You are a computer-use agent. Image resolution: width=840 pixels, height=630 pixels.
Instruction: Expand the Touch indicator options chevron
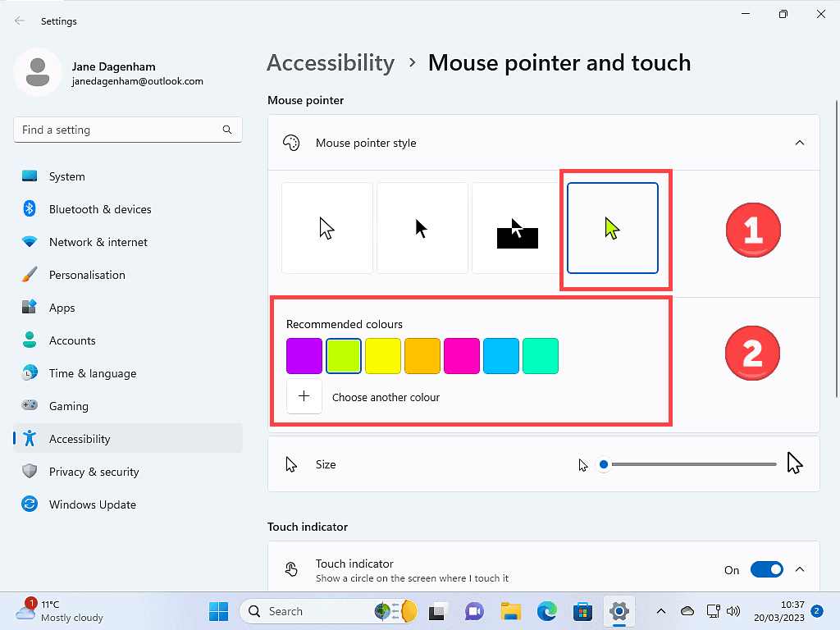[800, 569]
